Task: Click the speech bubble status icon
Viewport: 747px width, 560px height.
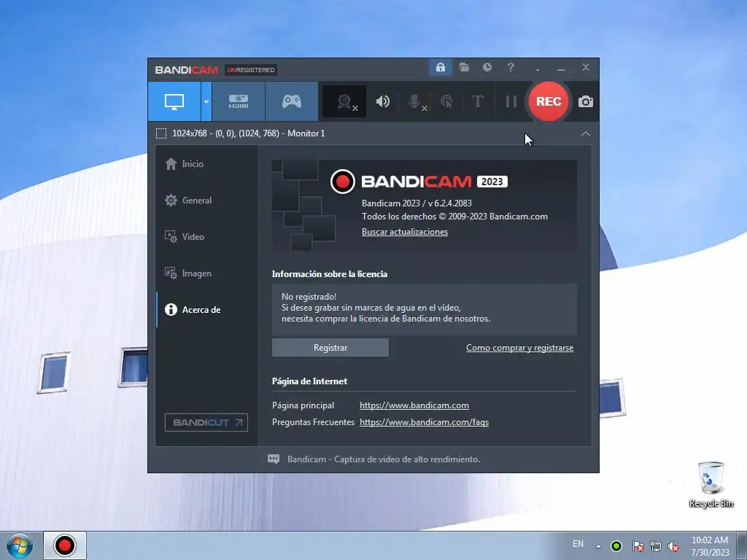Action: [274, 459]
